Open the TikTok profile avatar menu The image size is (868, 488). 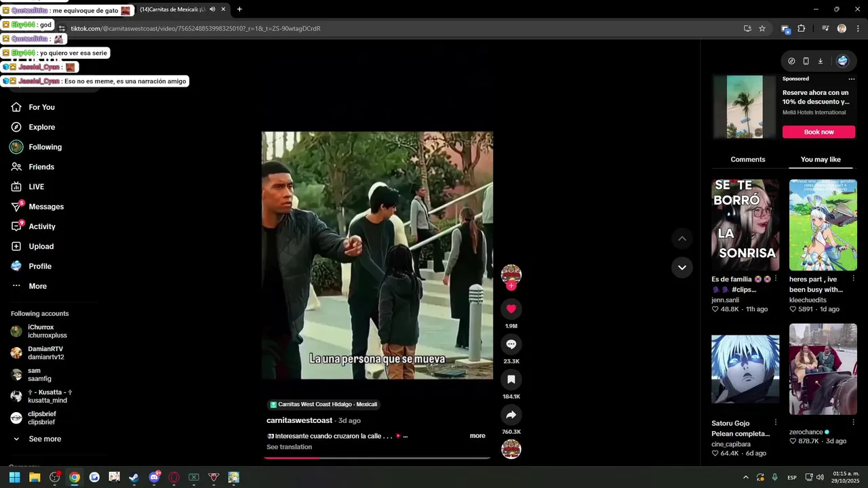pos(842,61)
